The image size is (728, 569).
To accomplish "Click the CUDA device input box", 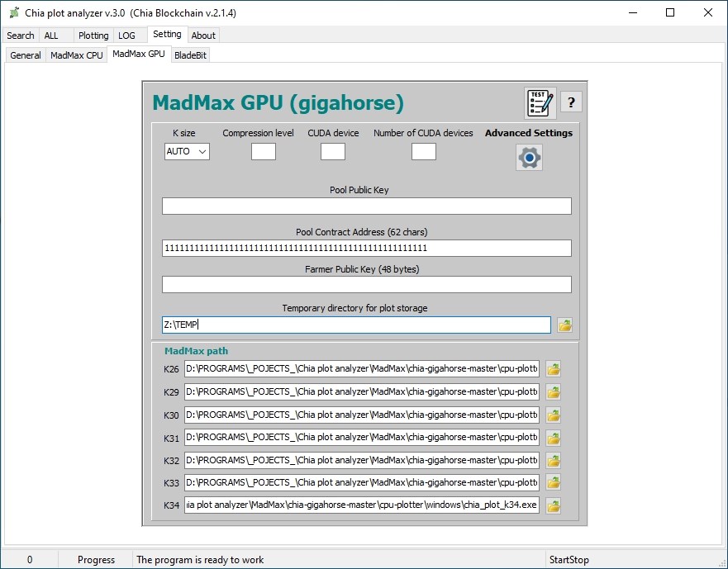I will [333, 151].
